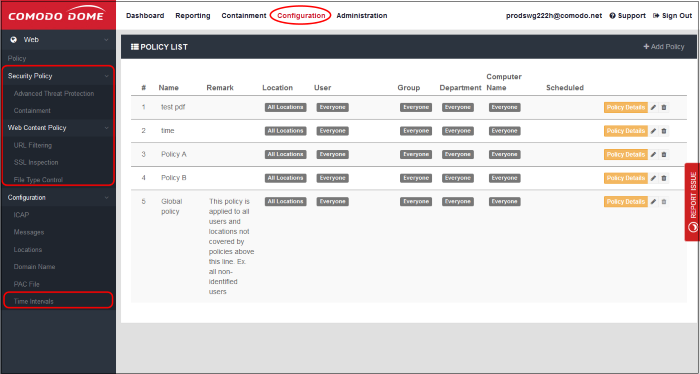The image size is (700, 374).
Task: Open SSL Inspection in sidebar
Action: 36,162
